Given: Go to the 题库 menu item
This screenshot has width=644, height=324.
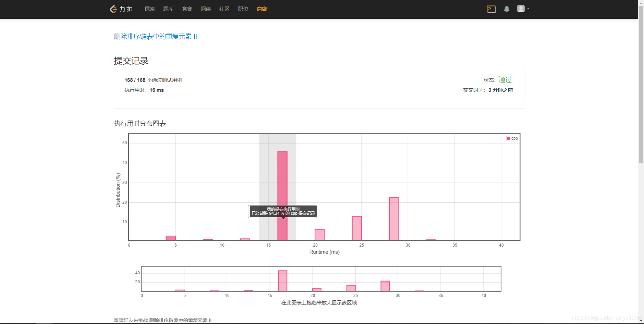Looking at the screenshot, I should (168, 9).
